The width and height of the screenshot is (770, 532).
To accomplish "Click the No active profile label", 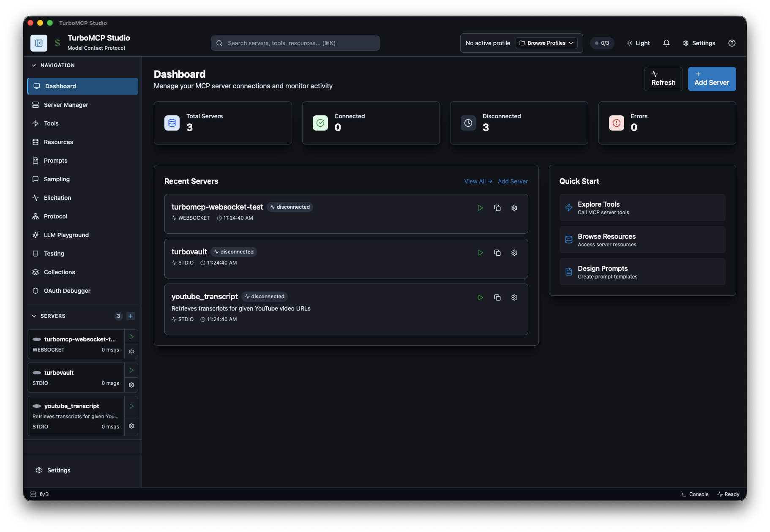I will (488, 43).
